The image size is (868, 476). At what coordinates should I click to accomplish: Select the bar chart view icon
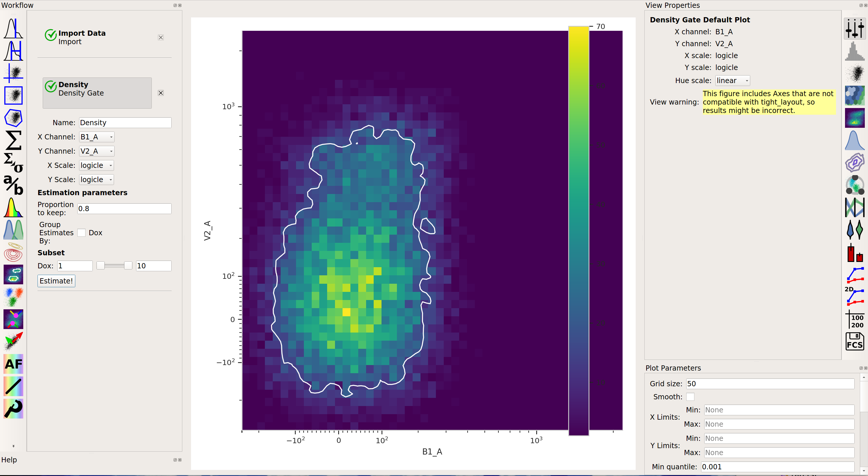pos(855,252)
